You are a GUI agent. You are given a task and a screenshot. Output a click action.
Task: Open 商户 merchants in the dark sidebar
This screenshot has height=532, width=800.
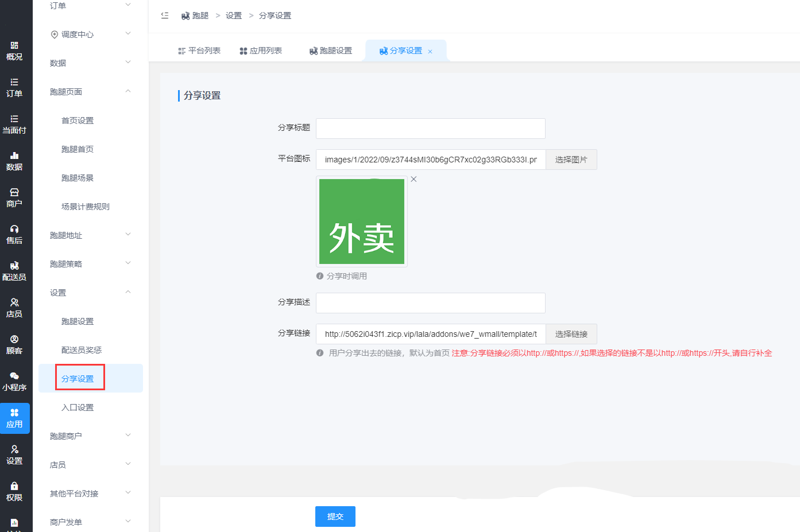pos(14,198)
